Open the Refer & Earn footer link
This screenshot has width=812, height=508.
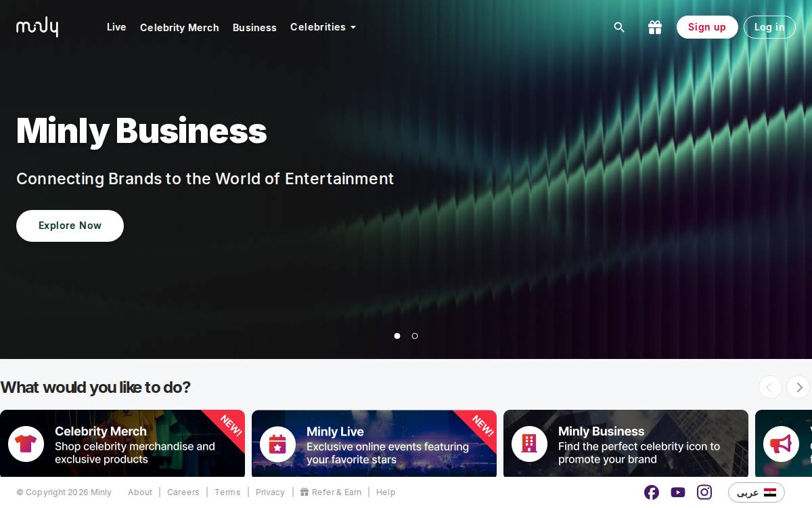click(x=331, y=492)
